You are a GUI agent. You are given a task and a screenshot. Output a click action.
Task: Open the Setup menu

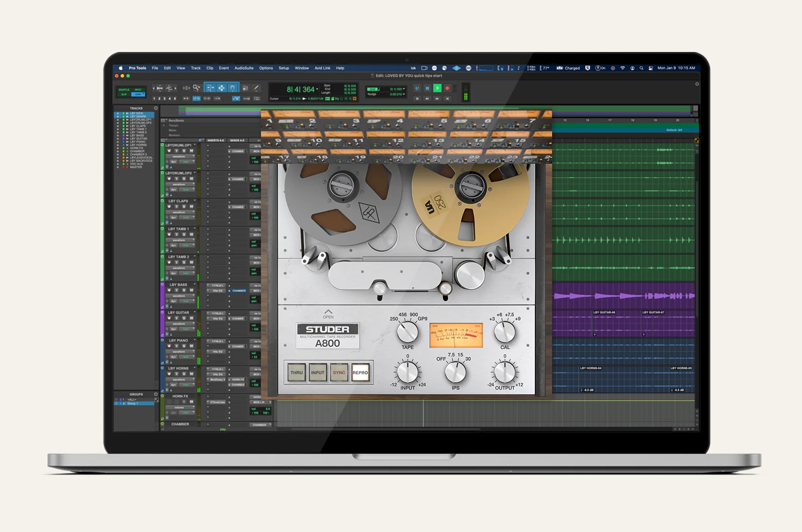pos(284,68)
